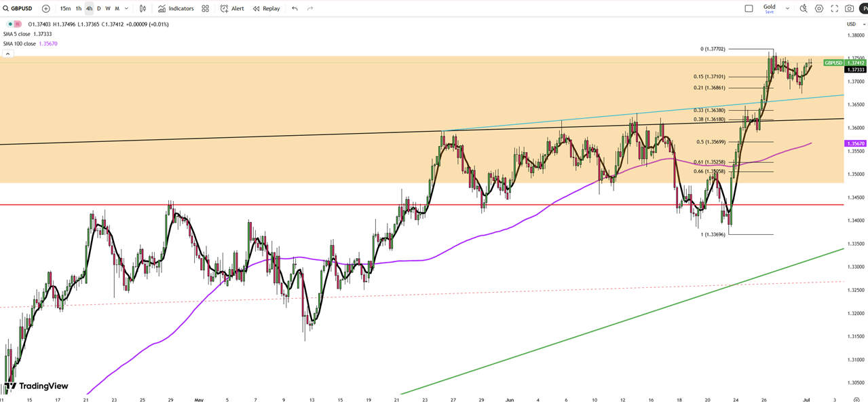Take a chart snapshot with camera icon
This screenshot has width=868, height=402.
point(850,9)
